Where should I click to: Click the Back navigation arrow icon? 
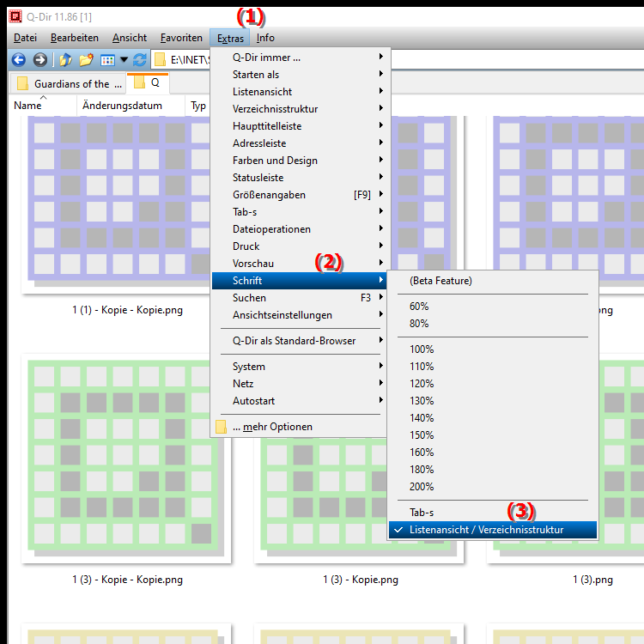pyautogui.click(x=19, y=60)
